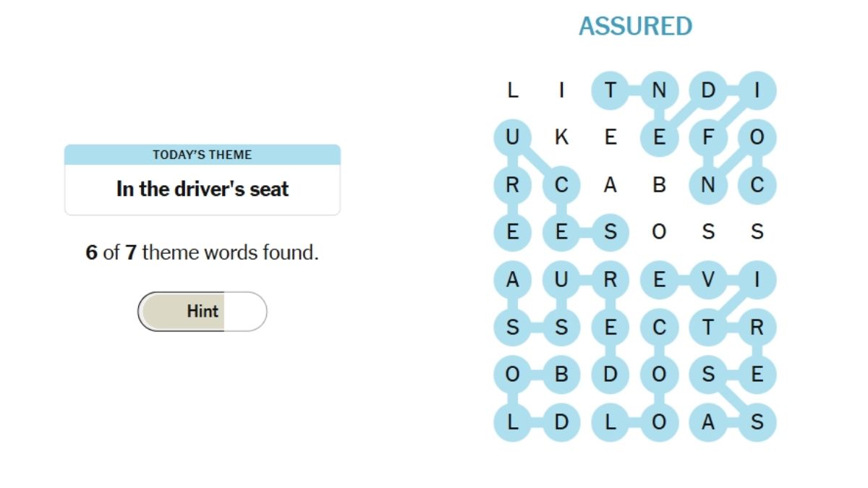Click the "In the driver's seat" theme text
Viewport: 868px width, 488px height.
tap(203, 189)
